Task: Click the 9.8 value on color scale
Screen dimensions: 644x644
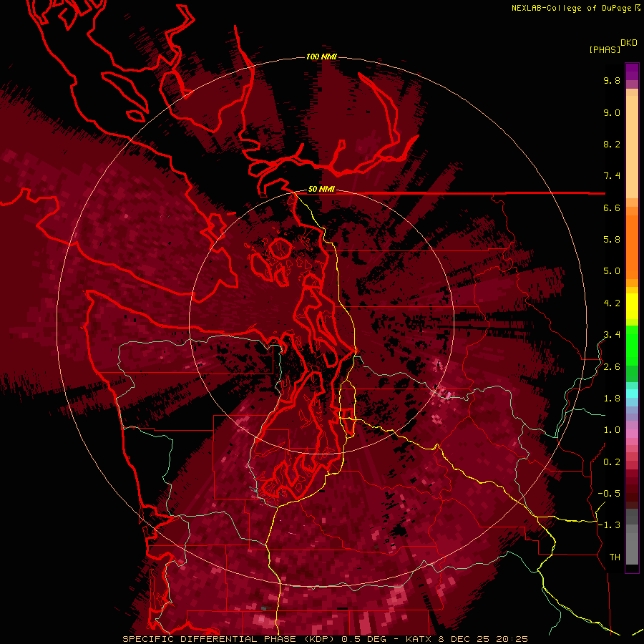Action: point(612,80)
